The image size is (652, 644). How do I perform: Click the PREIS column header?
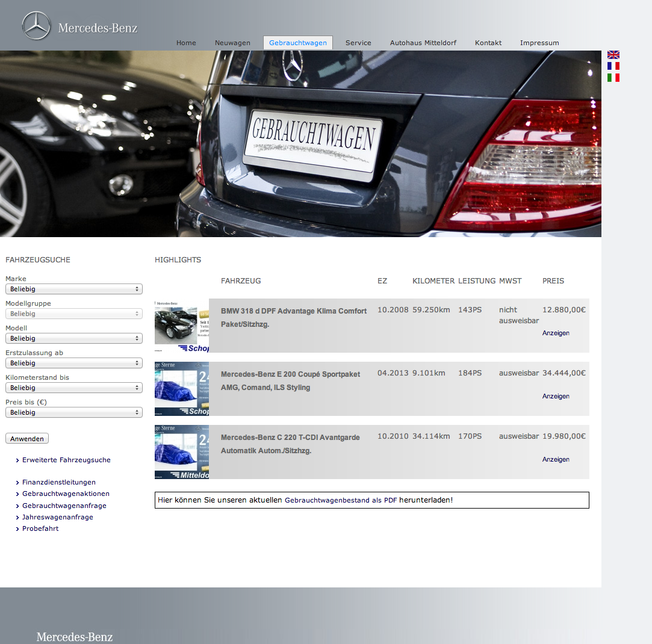(x=553, y=281)
